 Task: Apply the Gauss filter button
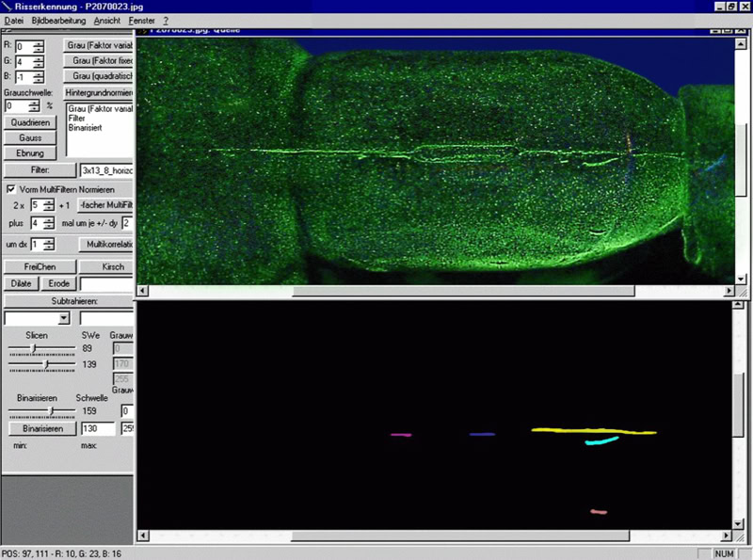point(30,137)
